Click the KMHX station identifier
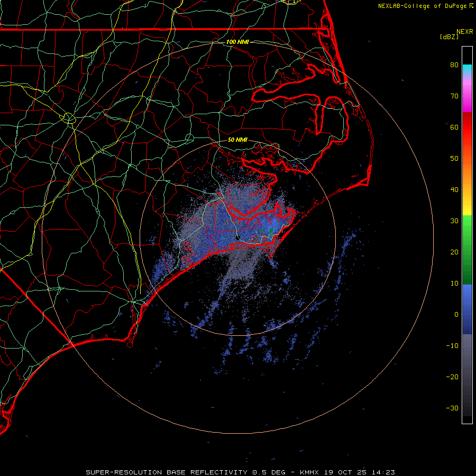 [x=309, y=472]
